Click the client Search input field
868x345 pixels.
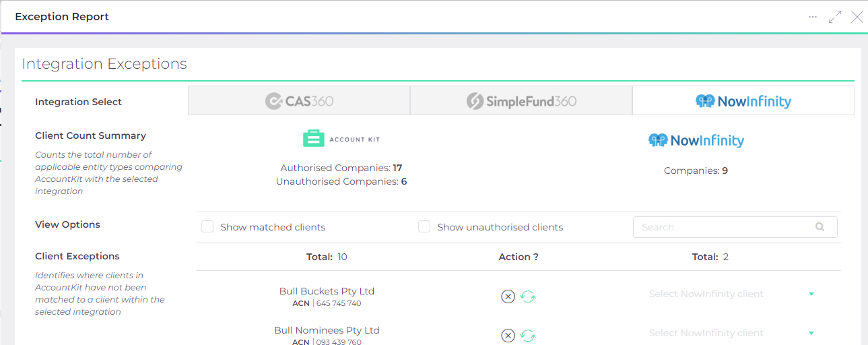735,227
